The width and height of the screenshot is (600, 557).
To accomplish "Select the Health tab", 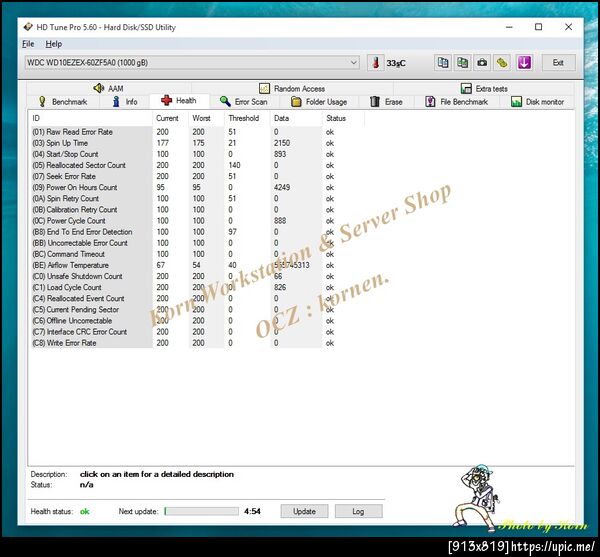I will pos(179,101).
